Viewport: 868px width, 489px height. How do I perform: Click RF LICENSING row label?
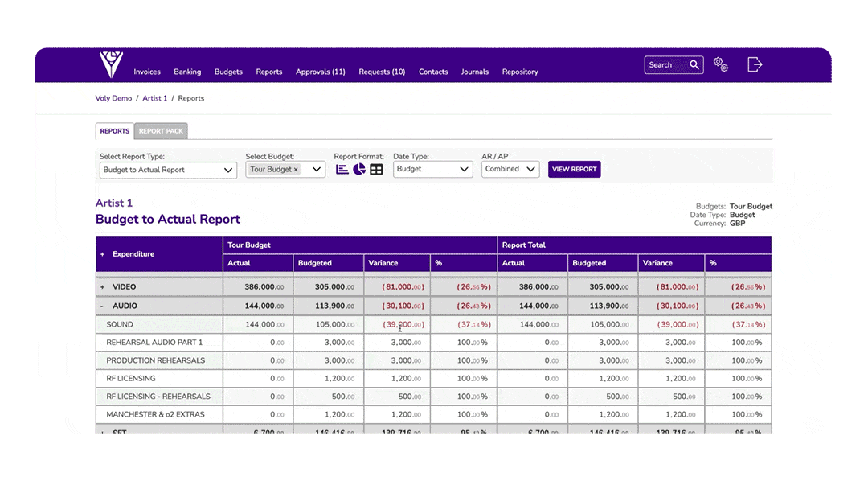131,379
